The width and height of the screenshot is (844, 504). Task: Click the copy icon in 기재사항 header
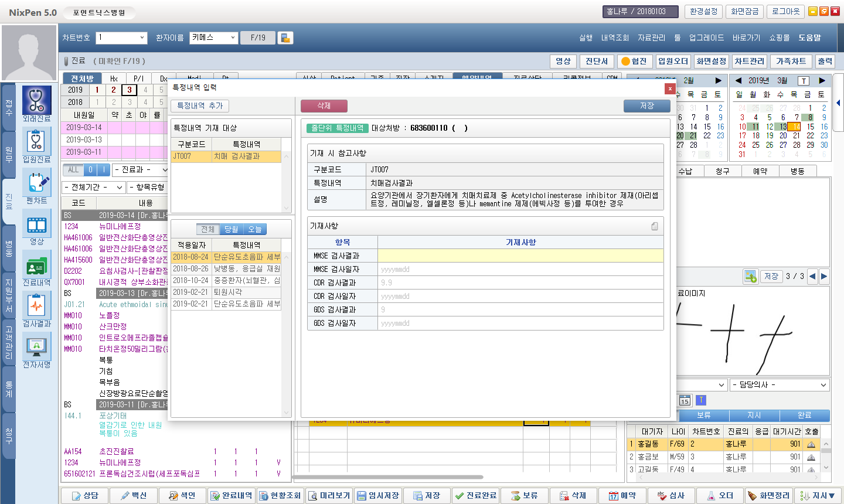(x=655, y=226)
